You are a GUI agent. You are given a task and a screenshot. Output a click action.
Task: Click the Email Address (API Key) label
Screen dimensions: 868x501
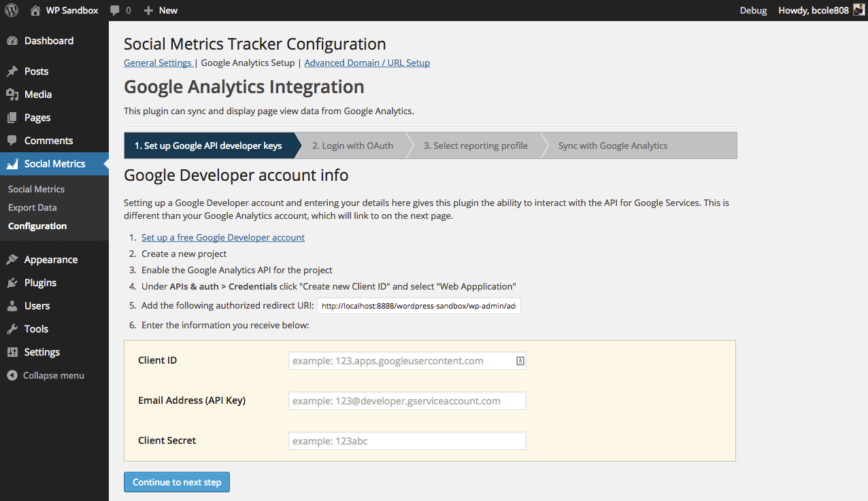coord(192,400)
